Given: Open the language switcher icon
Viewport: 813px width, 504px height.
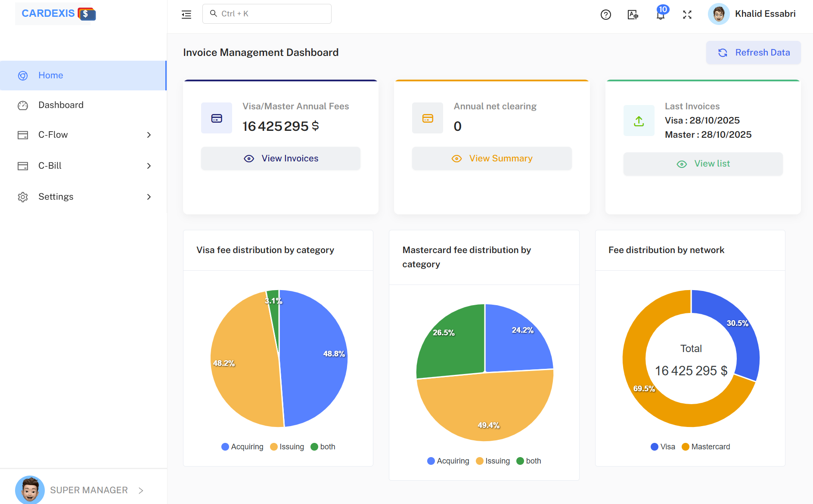Looking at the screenshot, I should [x=632, y=14].
